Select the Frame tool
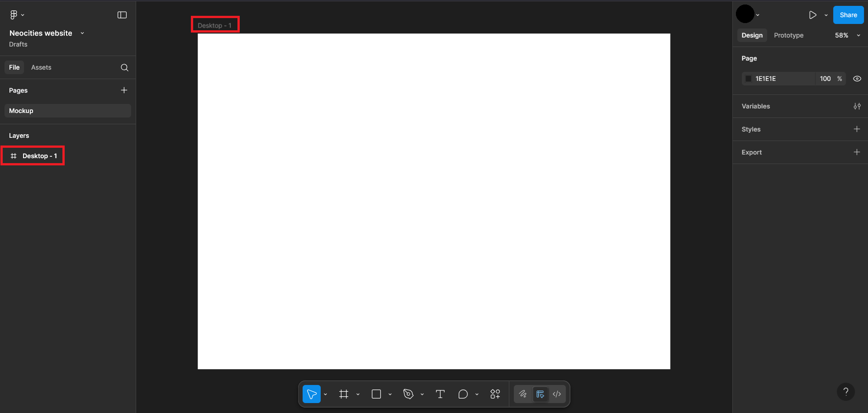Viewport: 868px width, 413px height. coord(344,394)
